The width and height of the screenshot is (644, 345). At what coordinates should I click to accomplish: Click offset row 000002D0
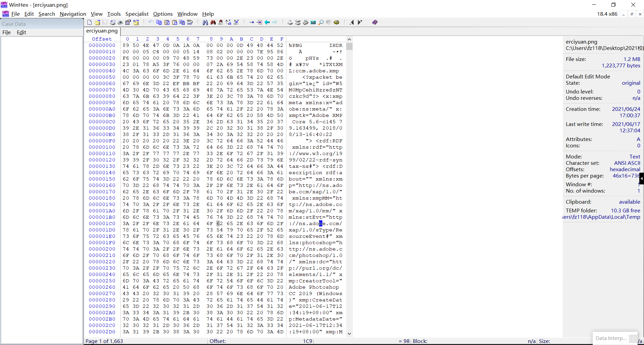click(x=102, y=332)
